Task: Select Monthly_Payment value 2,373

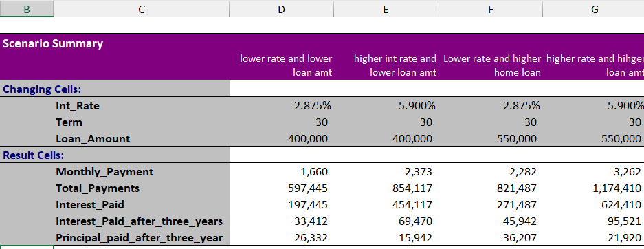Action: (x=419, y=172)
